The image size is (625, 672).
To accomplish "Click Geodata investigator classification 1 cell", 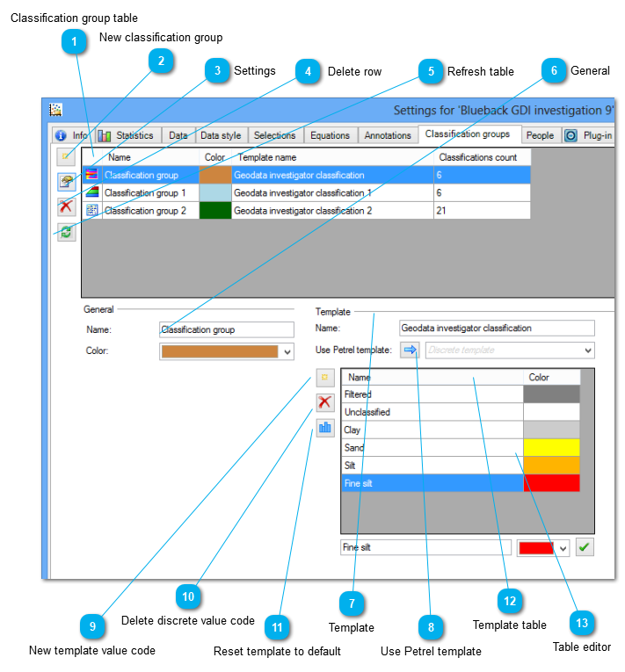I will [332, 192].
